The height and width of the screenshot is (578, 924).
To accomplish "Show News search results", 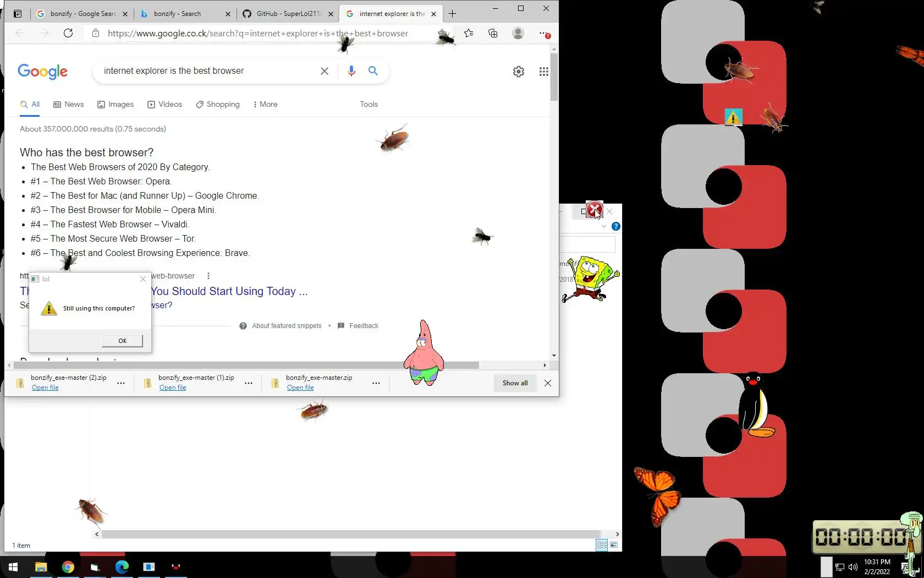I will 69,105.
